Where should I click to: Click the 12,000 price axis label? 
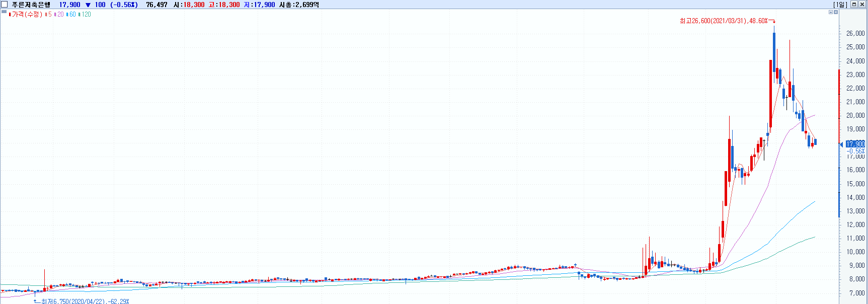click(x=855, y=224)
